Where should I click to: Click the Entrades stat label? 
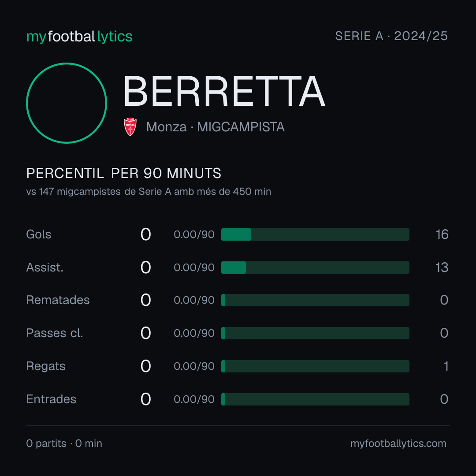[x=51, y=399]
